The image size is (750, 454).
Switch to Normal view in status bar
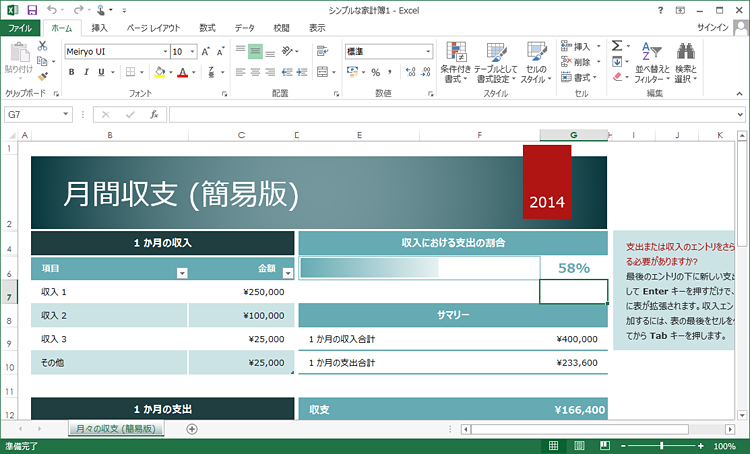553,446
